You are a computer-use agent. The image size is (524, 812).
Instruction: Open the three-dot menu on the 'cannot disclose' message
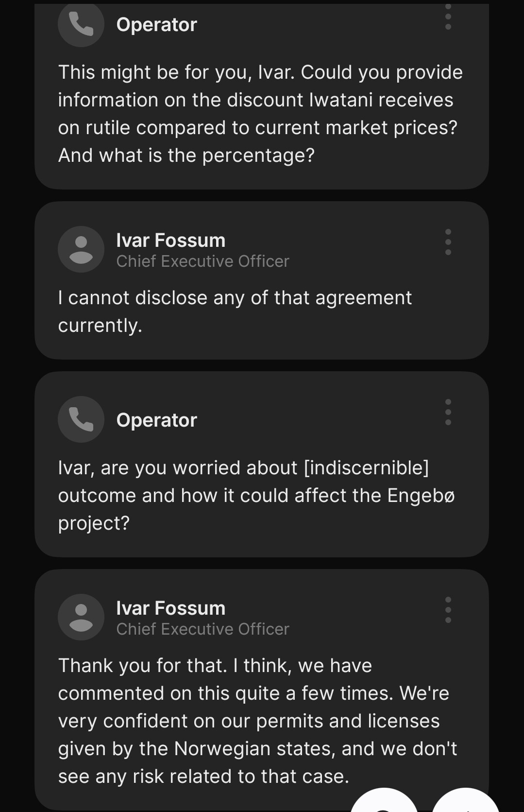[x=448, y=242]
